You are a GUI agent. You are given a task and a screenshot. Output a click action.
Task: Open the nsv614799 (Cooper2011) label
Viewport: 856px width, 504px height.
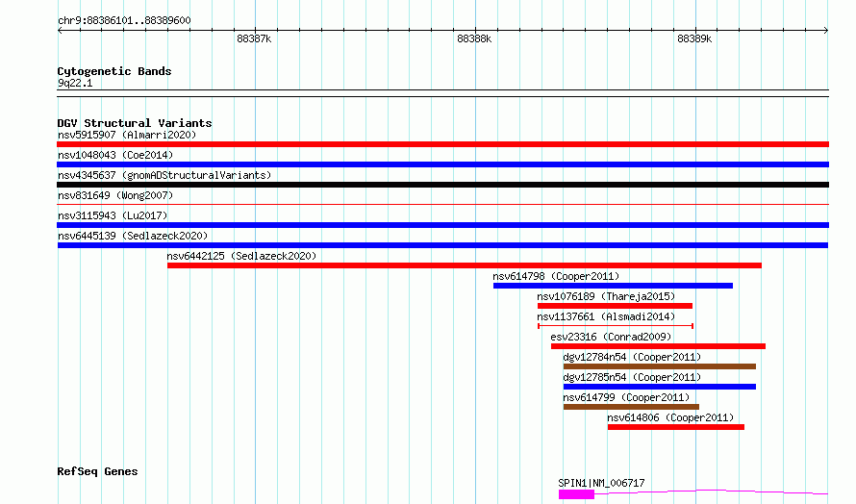[x=626, y=397]
